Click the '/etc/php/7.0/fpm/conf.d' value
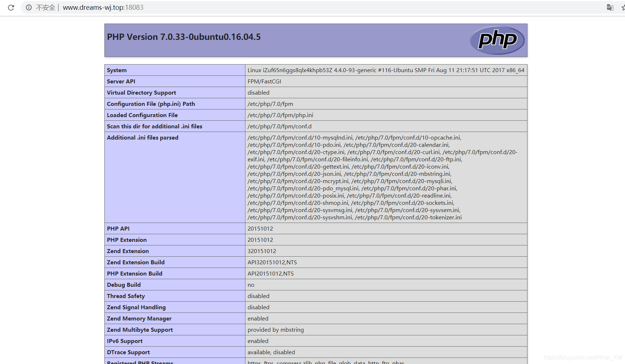 280,127
